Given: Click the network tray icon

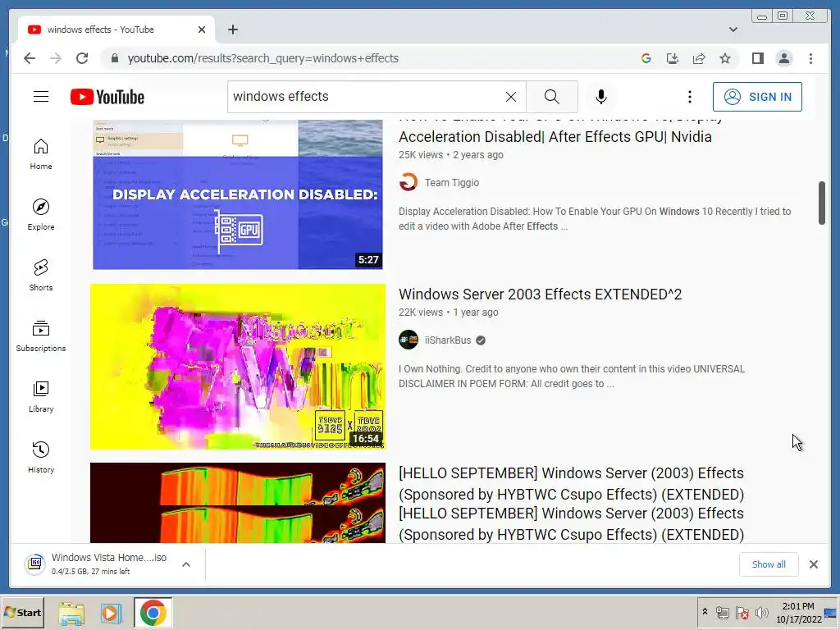Looking at the screenshot, I should (722, 612).
